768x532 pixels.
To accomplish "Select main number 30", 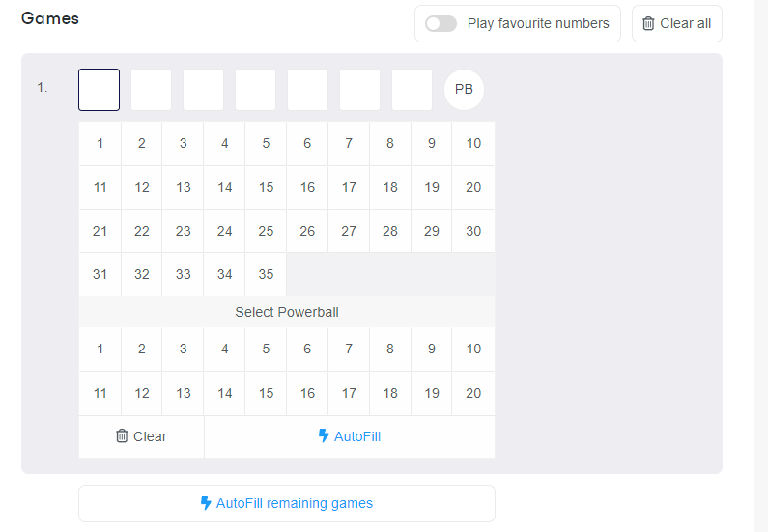I will 473,231.
